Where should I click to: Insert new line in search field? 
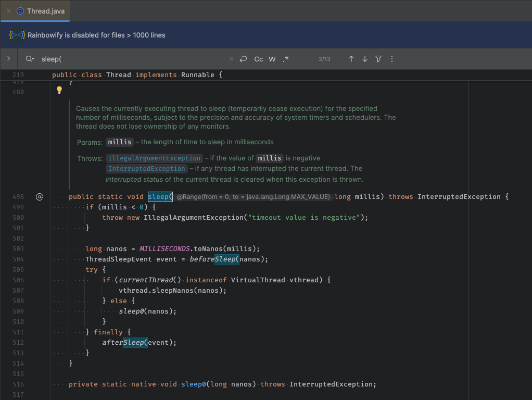pos(243,59)
